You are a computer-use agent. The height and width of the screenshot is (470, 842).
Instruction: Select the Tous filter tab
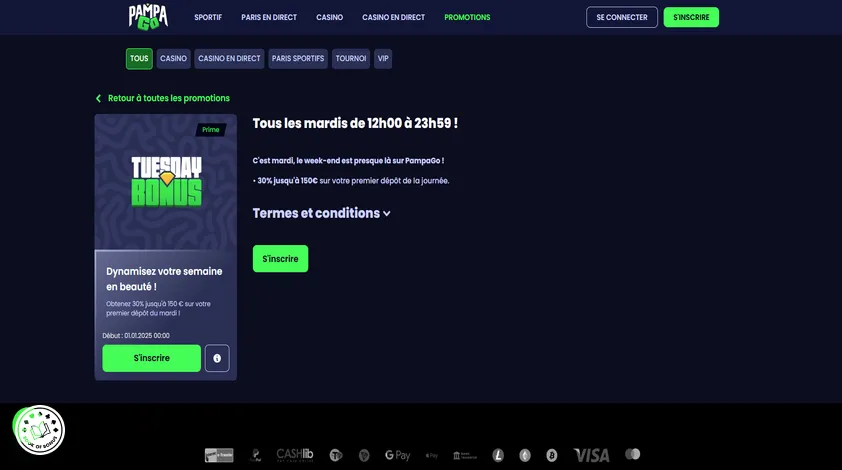[x=139, y=59]
